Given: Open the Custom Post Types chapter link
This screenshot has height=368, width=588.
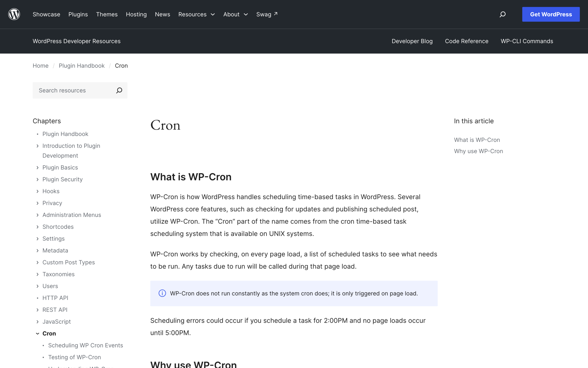Looking at the screenshot, I should point(69,262).
